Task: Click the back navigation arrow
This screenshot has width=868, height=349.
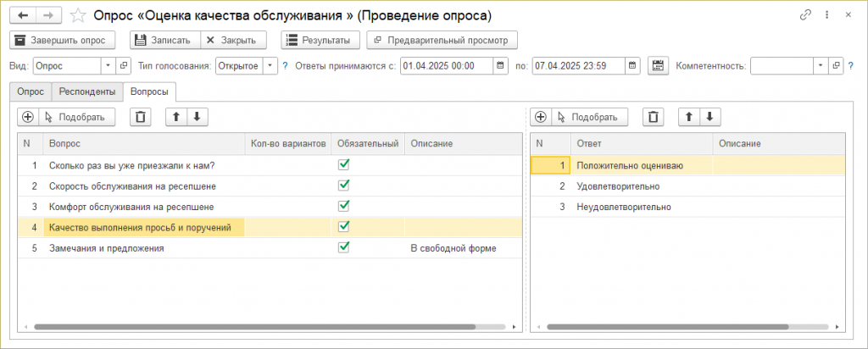Action: 23,15
